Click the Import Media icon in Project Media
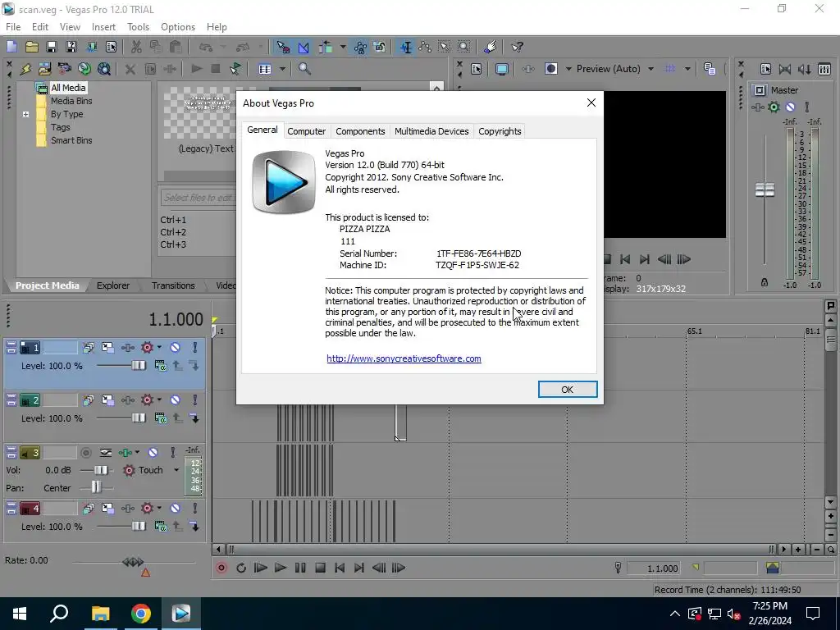The image size is (840, 630). (44, 69)
